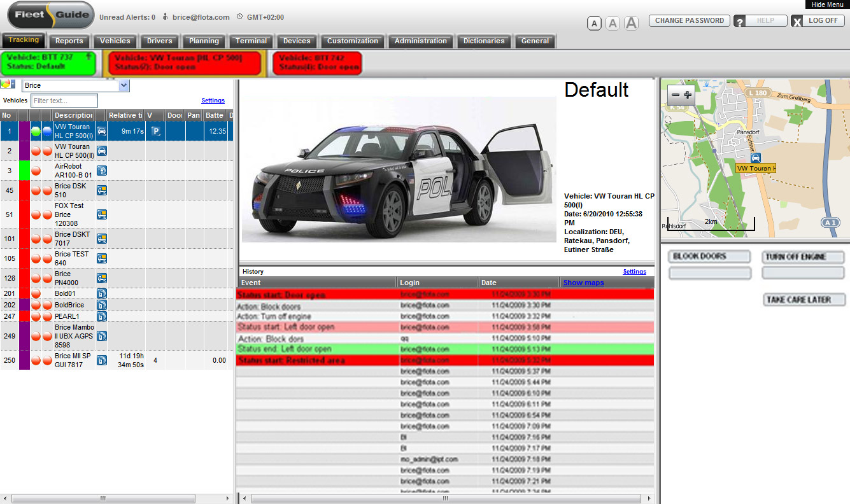The width and height of the screenshot is (850, 504).
Task: Expand the BTT 737 alert panel arrow
Action: (x=88, y=57)
